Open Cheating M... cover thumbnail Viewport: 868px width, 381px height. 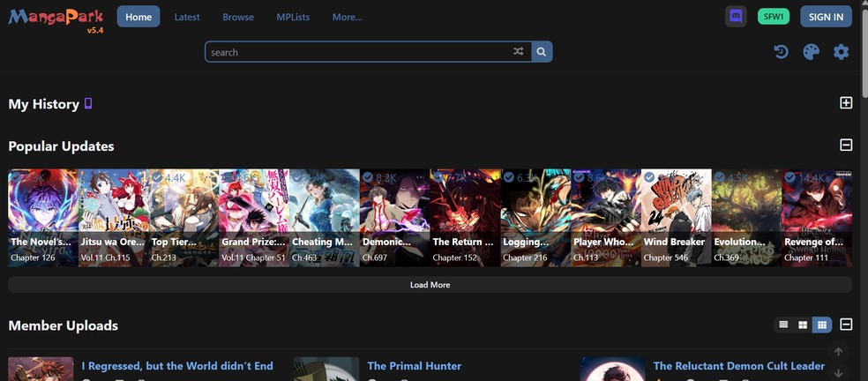[325, 218]
